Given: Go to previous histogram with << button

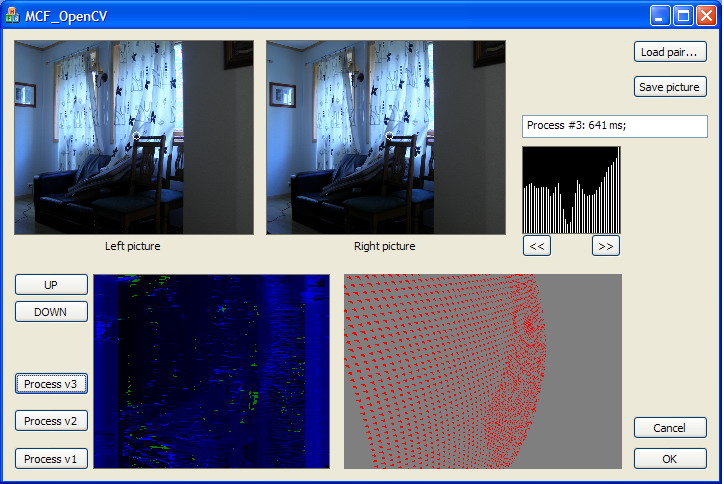Looking at the screenshot, I should [537, 246].
